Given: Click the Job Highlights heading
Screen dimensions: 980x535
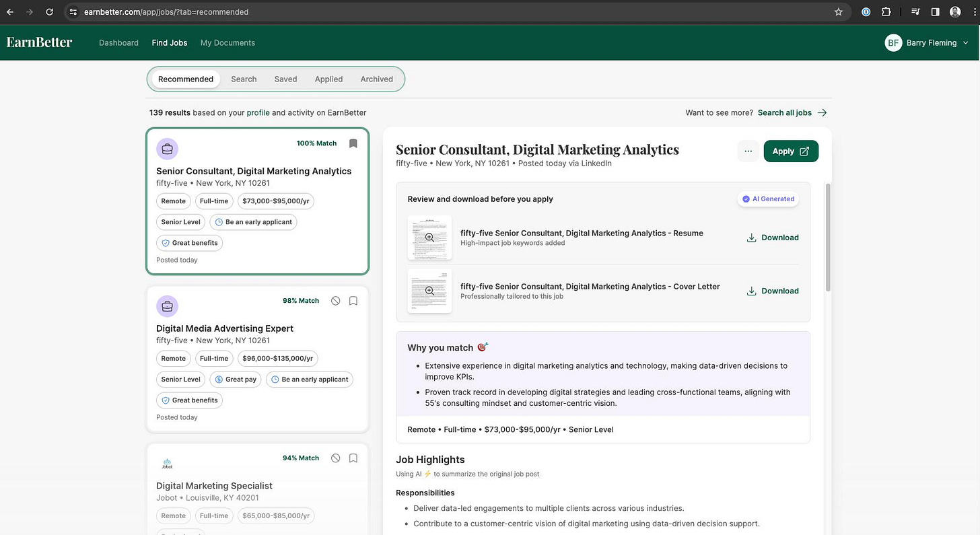Looking at the screenshot, I should coord(430,460).
